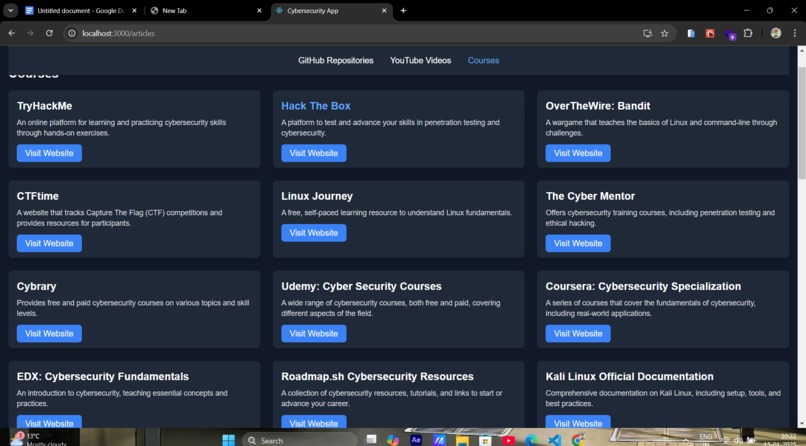Launch After Effects from the taskbar
Screen dimensions: 806x446
416,440
